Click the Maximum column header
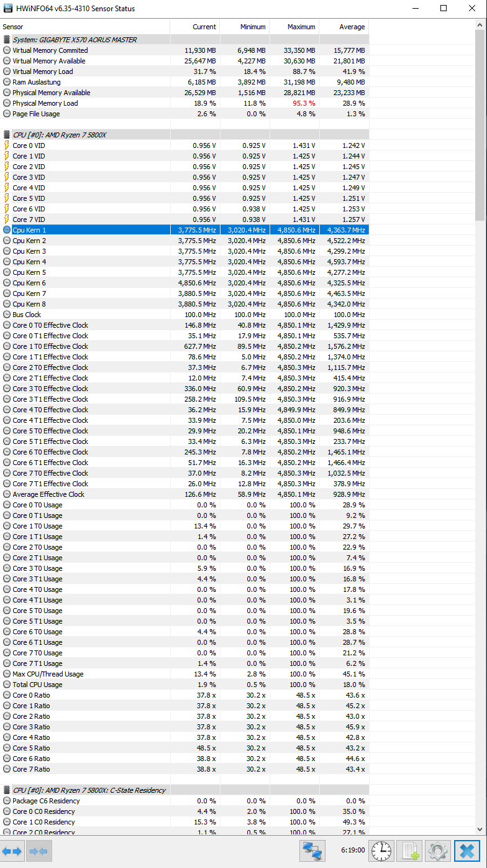Image resolution: width=487 pixels, height=868 pixels. [294, 27]
